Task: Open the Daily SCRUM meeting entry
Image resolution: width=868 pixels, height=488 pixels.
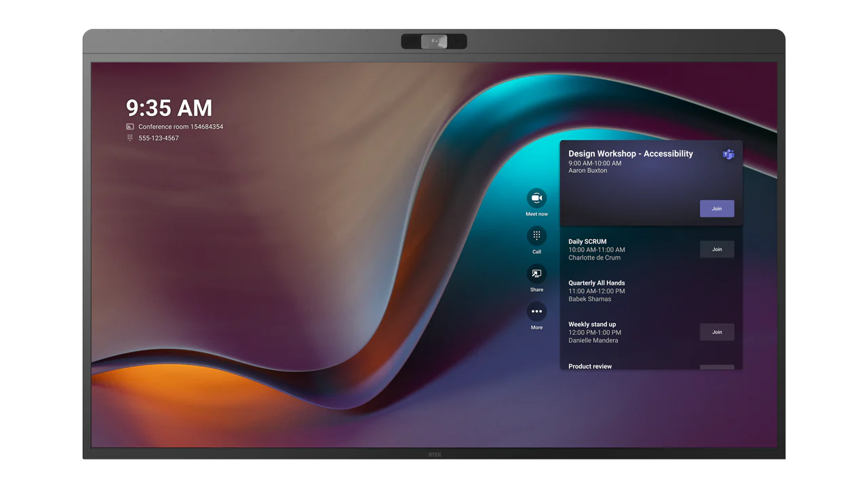Action: coord(587,241)
